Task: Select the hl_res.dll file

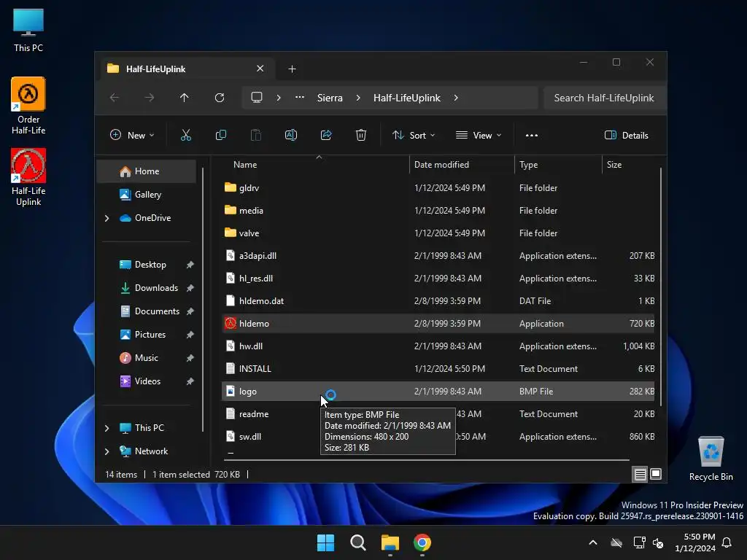Action: click(x=438, y=278)
